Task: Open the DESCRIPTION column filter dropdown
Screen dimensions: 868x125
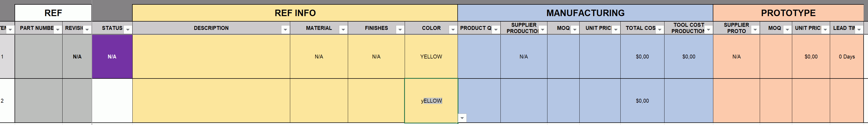Action: point(285,30)
